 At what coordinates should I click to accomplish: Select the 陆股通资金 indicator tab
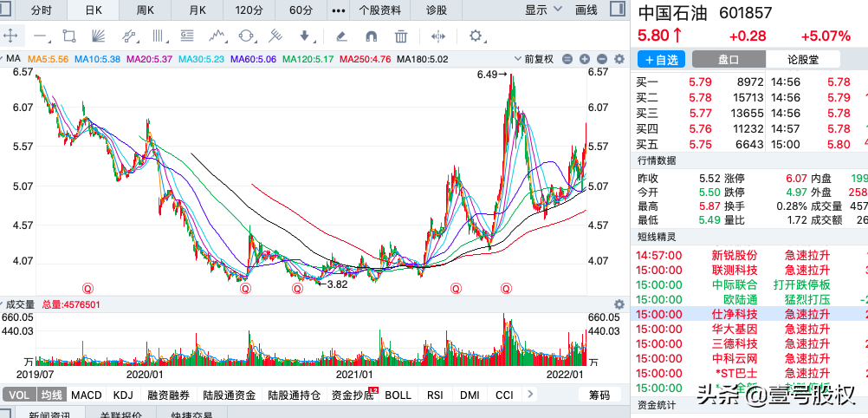tap(229, 395)
